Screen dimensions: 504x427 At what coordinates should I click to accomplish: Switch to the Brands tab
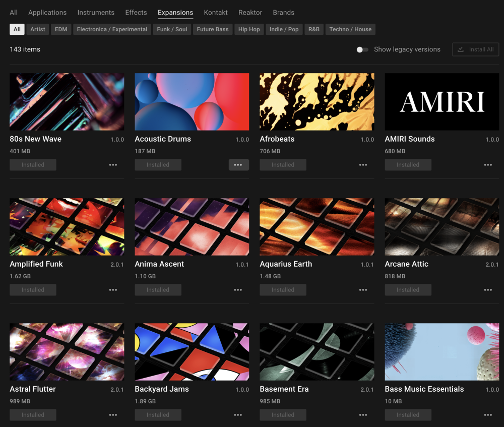(x=283, y=13)
